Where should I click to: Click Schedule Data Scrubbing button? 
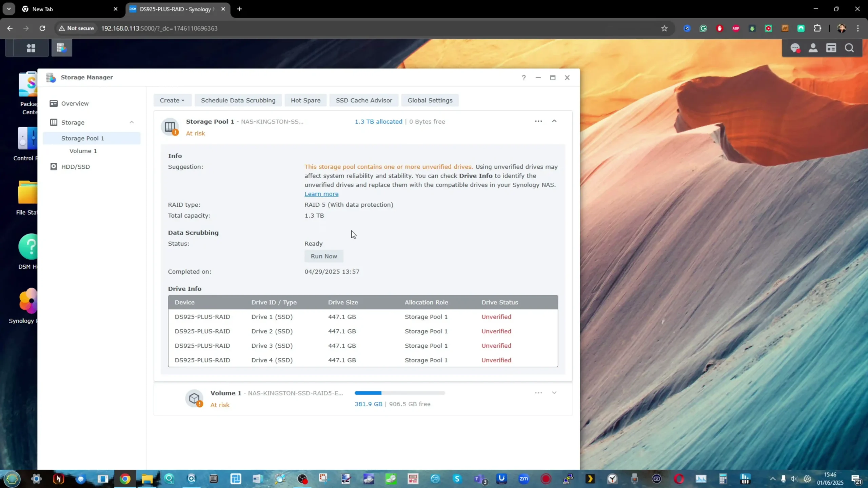(238, 100)
